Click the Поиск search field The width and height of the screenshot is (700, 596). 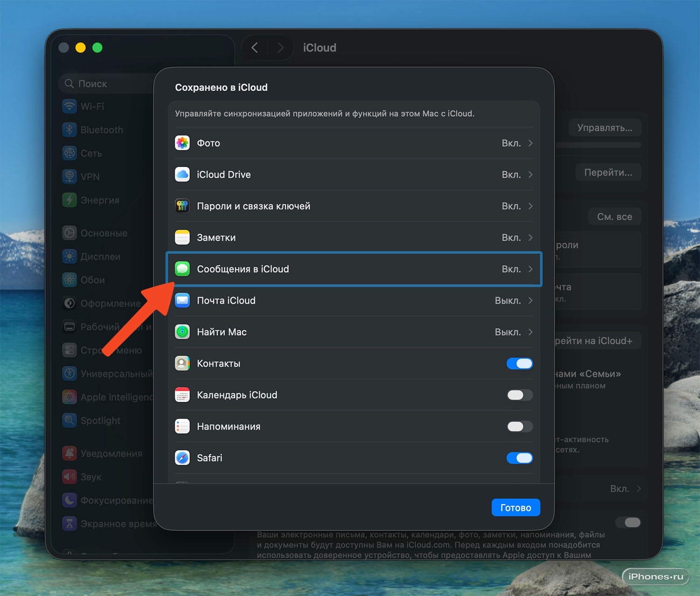pos(107,84)
